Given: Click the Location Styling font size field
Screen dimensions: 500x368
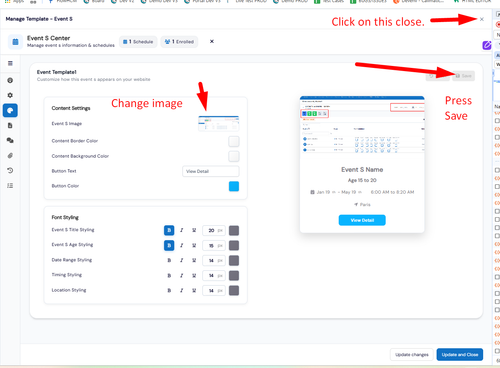Looking at the screenshot, I should pyautogui.click(x=214, y=290).
